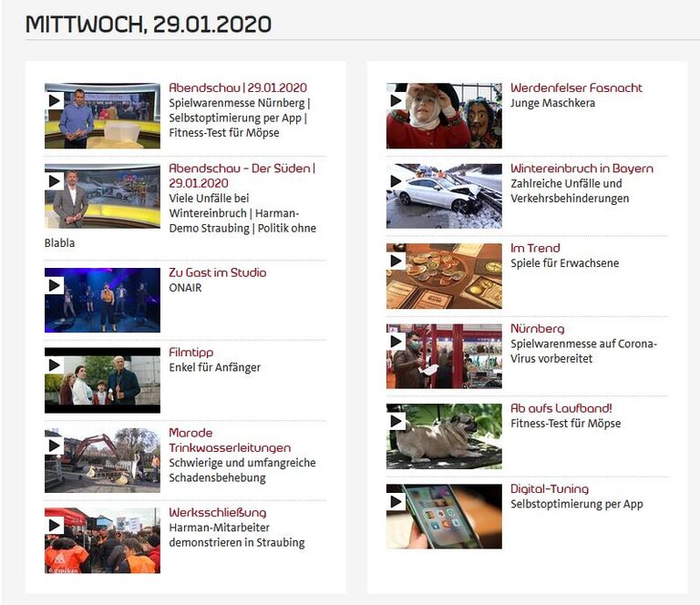The height and width of the screenshot is (605, 700).
Task: Play the Zu Gast im Studio ONAIR video icon
Action: [x=55, y=285]
